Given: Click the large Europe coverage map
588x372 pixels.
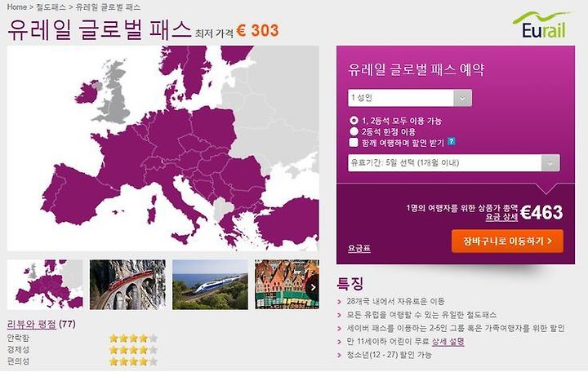Looking at the screenshot, I should 163,148.
